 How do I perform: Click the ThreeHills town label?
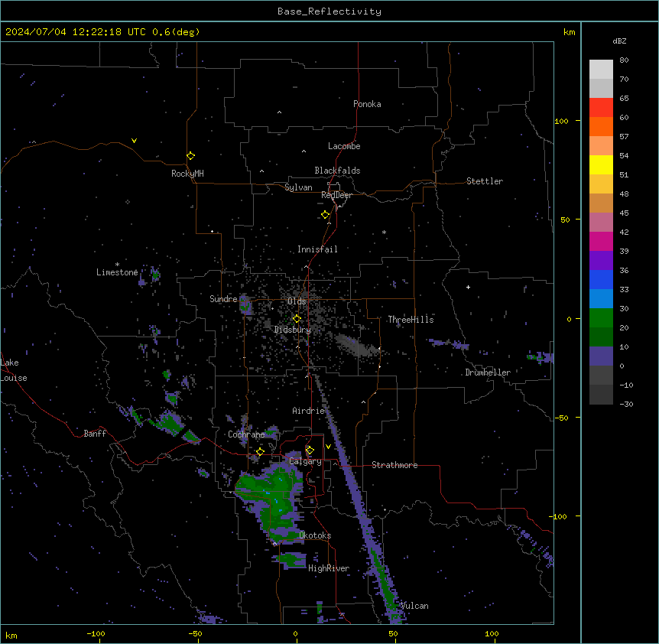coord(411,320)
